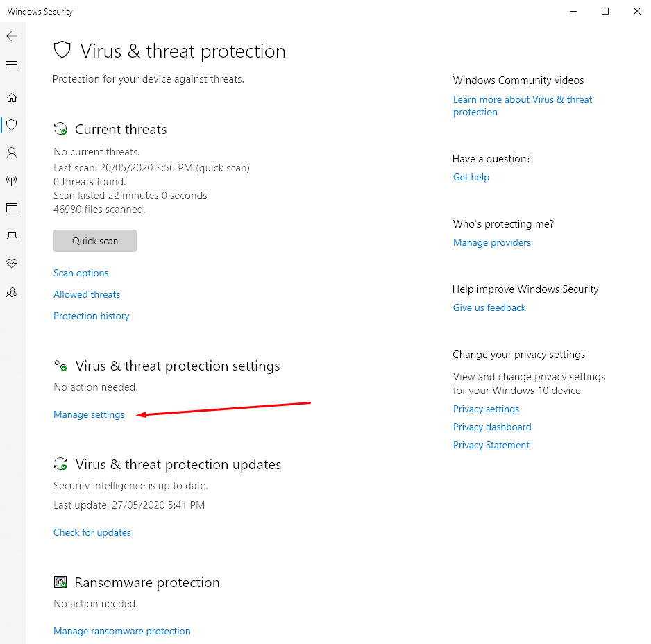Open Manage providers link
Screen dimensions: 651x644
point(492,242)
